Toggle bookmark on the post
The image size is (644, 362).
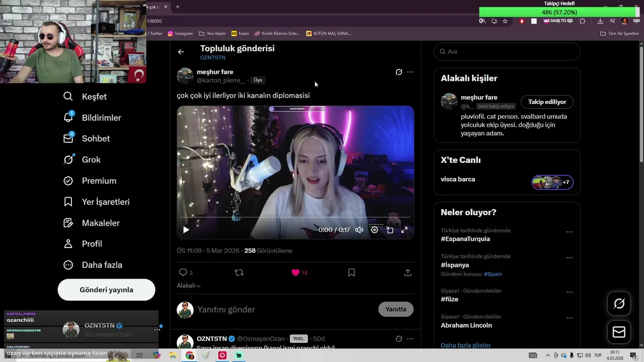352,273
